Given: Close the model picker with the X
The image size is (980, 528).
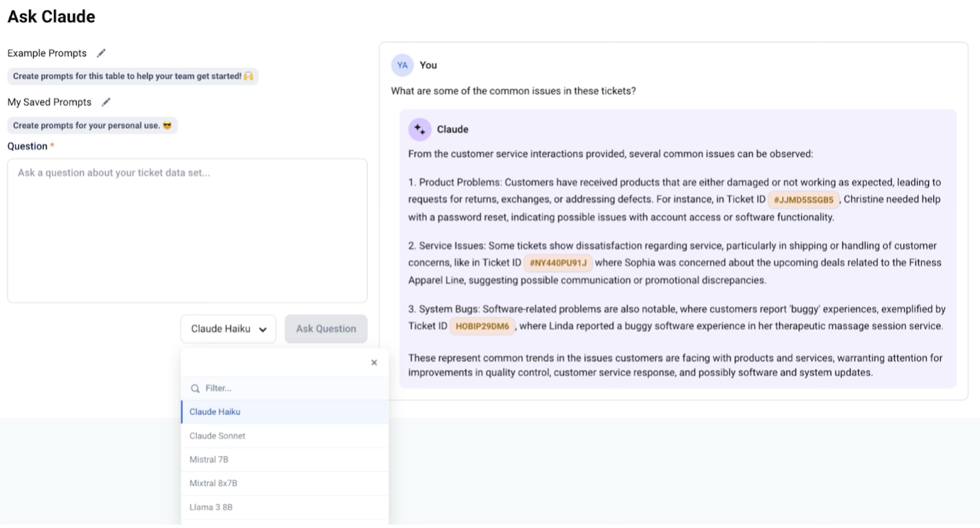Looking at the screenshot, I should click(x=374, y=362).
